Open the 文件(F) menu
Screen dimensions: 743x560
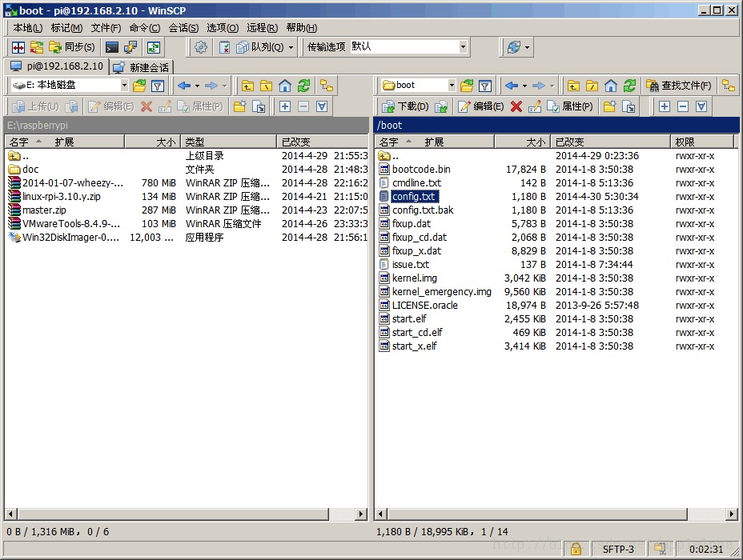pos(106,28)
